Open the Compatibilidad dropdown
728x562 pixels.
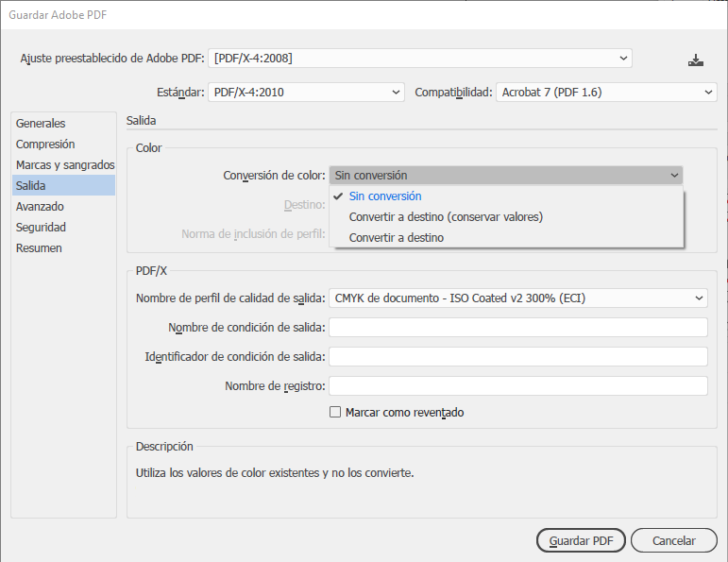pos(606,92)
